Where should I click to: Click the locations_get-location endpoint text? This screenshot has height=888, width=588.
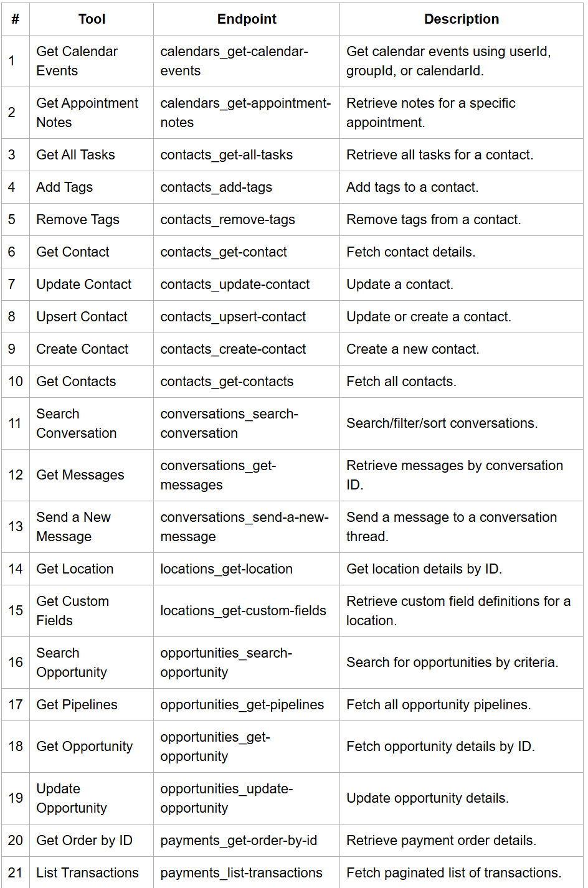click(226, 569)
